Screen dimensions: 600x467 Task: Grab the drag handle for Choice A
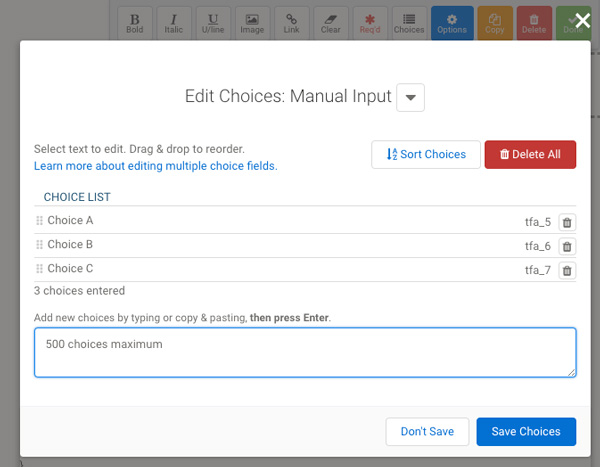click(x=39, y=220)
